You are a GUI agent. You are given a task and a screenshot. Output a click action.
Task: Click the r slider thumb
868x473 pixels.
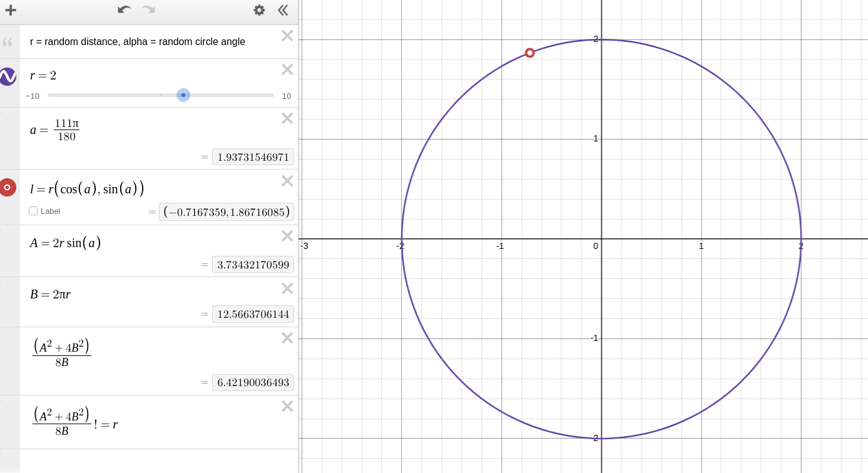pyautogui.click(x=183, y=95)
